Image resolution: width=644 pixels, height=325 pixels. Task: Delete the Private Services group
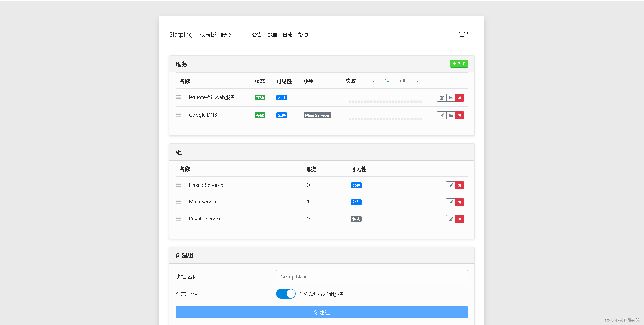click(460, 219)
